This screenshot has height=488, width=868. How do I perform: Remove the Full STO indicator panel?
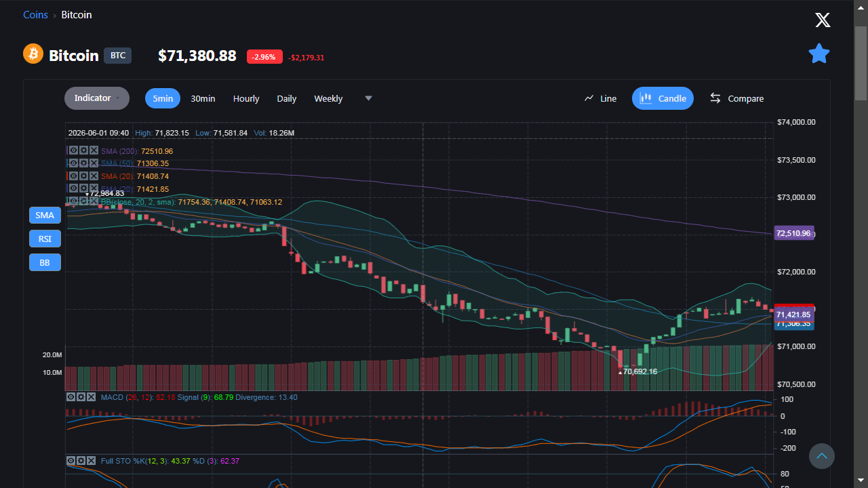91,461
